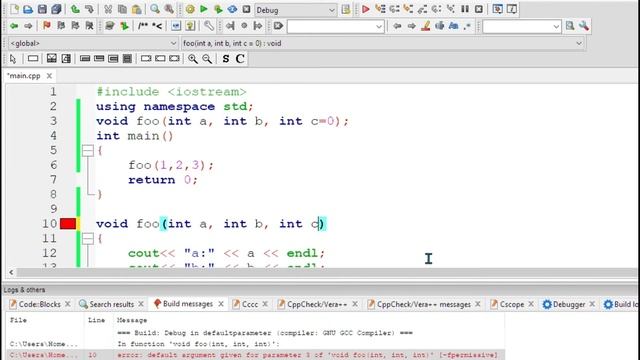Click the C toolbar button
This screenshot has height=360, width=640.
(240, 59)
